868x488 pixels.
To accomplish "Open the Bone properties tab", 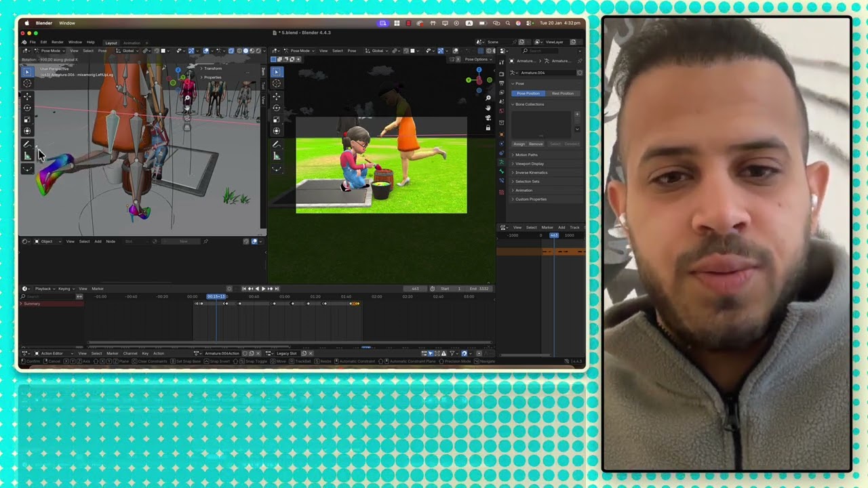I will coord(502,171).
